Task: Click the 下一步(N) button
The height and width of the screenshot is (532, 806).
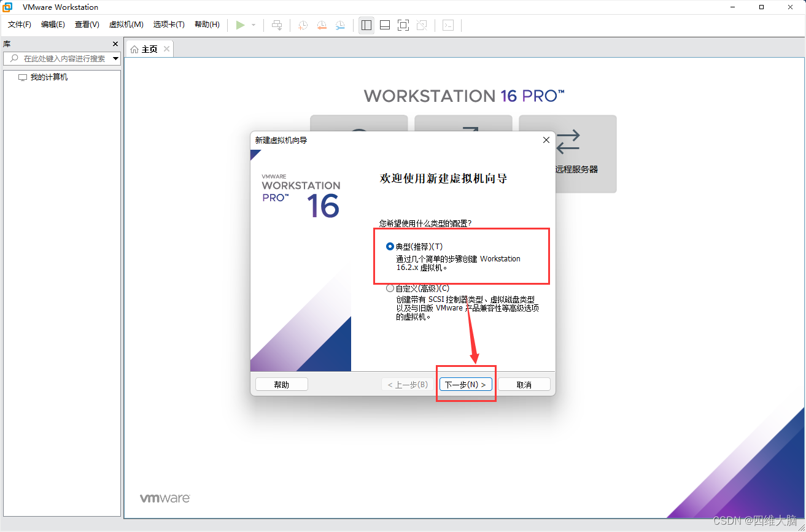Action: (465, 385)
